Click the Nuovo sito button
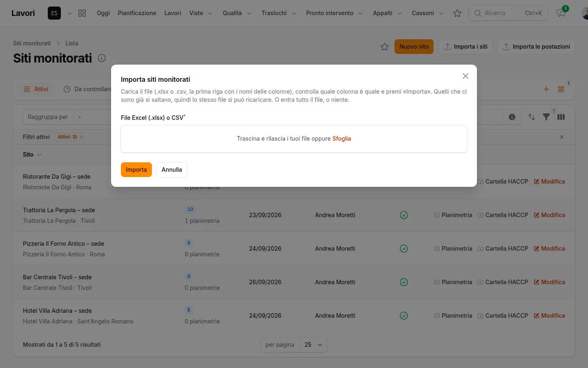The width and height of the screenshot is (588, 368). (x=414, y=47)
